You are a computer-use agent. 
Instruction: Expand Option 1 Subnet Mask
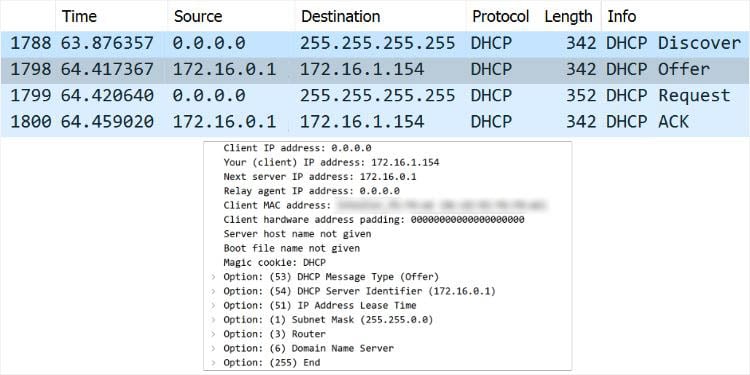(x=213, y=320)
